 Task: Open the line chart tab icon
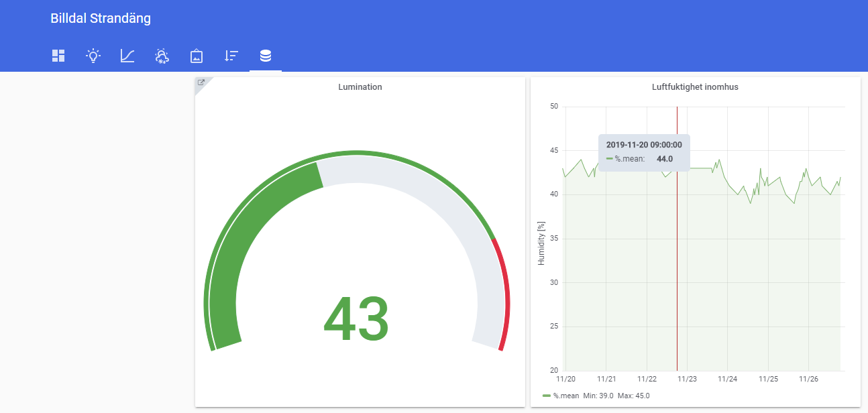[127, 56]
